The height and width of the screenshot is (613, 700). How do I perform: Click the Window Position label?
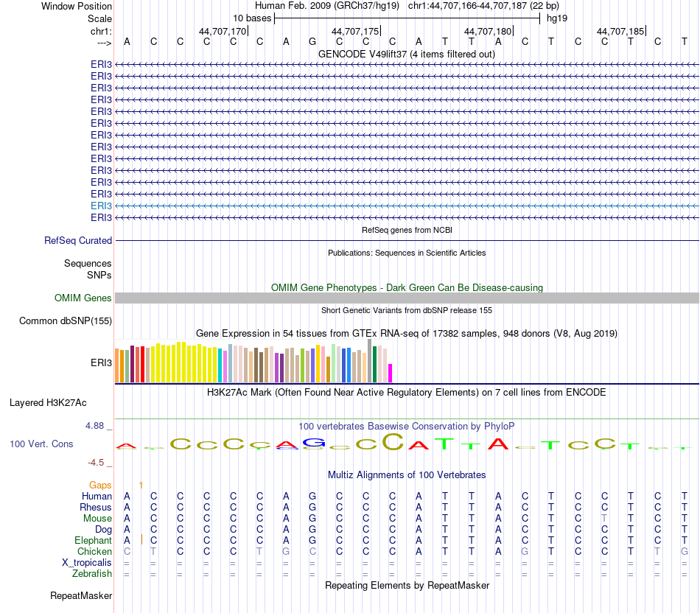click(77, 6)
